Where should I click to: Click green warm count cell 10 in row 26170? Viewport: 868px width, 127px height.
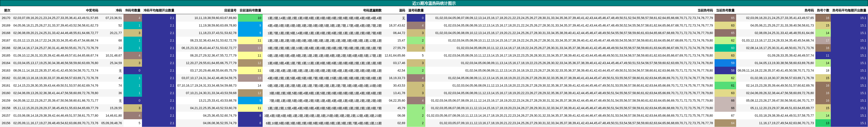coord(250,18)
